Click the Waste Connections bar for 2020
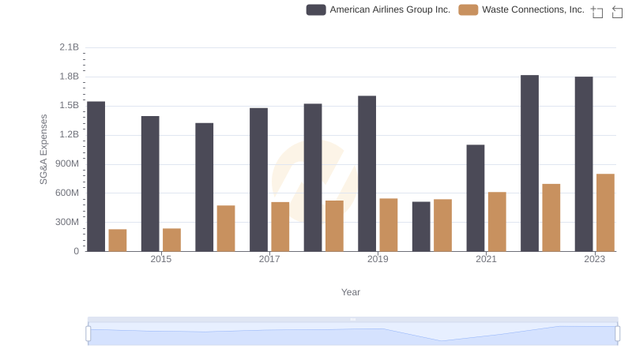 point(442,226)
